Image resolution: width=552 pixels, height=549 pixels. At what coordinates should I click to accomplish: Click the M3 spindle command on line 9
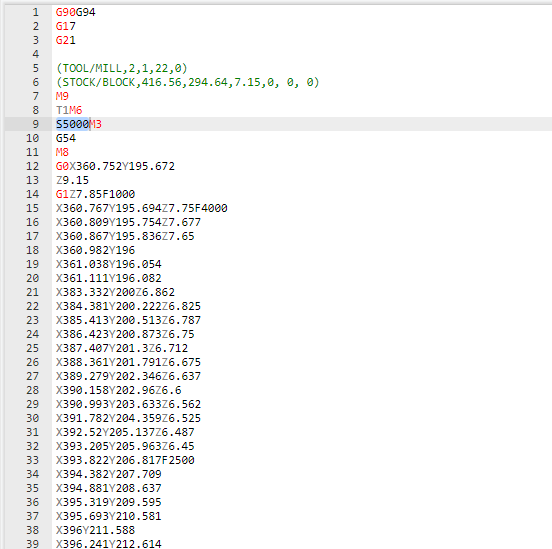pos(95,124)
